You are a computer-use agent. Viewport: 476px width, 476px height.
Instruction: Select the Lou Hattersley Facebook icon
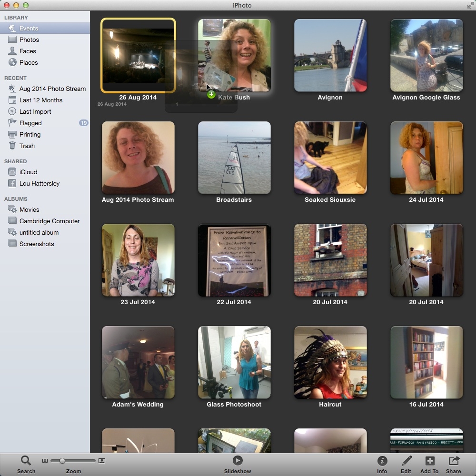pyautogui.click(x=12, y=183)
